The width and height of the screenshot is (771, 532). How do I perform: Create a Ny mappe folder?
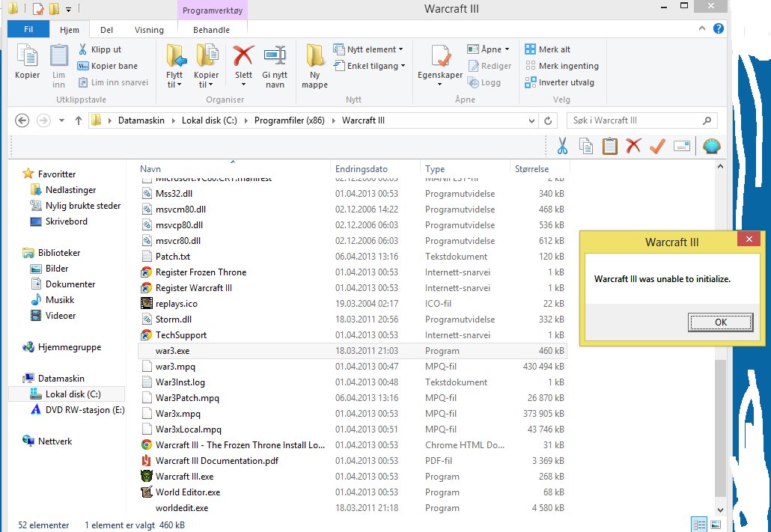314,66
